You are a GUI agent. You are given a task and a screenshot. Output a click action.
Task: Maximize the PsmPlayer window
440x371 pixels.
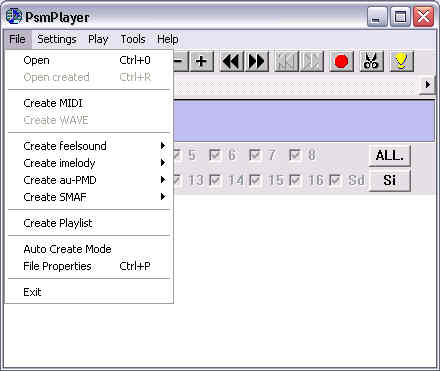[x=400, y=17]
